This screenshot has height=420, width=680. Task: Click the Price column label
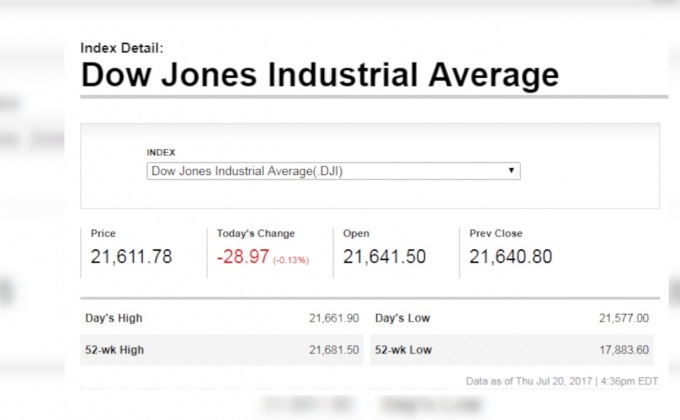103,234
